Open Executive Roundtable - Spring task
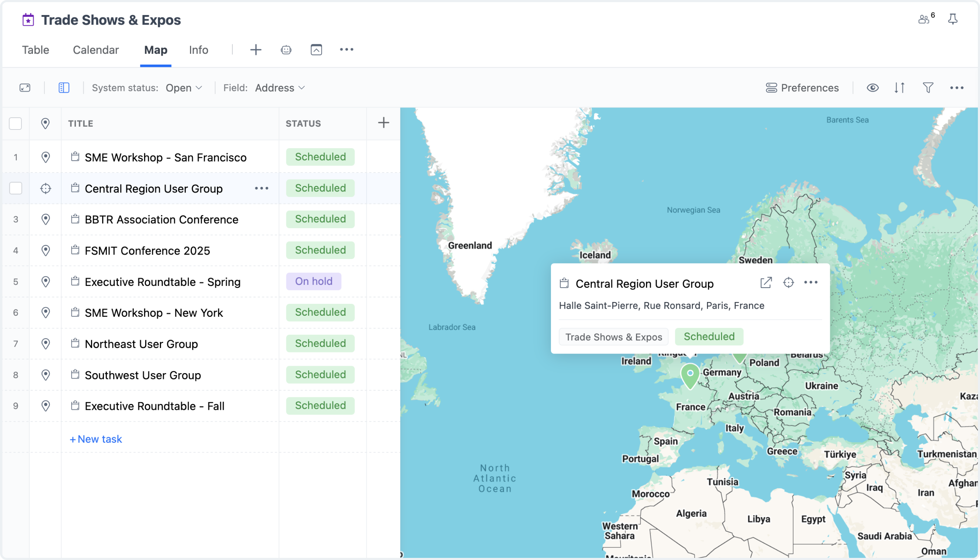 coord(162,282)
